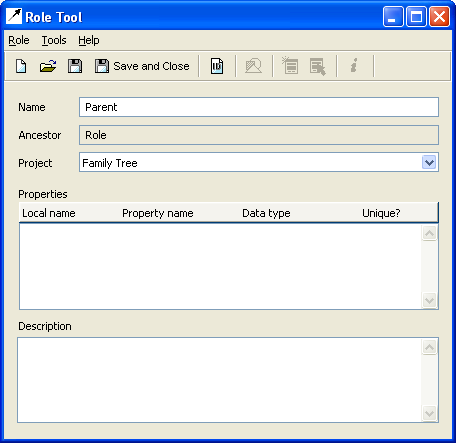The height and width of the screenshot is (443, 456).
Task: Click the Ancestor field showing Role
Action: [259, 135]
